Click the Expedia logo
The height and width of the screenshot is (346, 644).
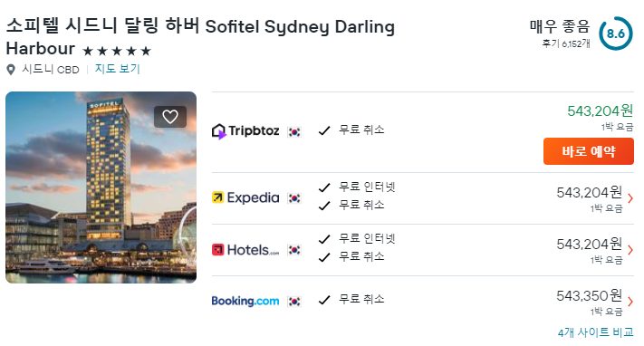245,197
